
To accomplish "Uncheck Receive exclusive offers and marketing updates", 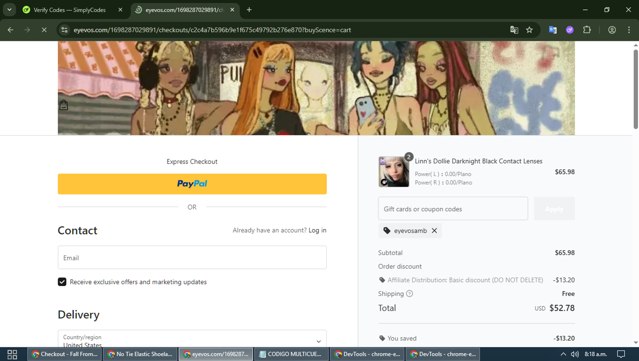I will (x=62, y=282).
